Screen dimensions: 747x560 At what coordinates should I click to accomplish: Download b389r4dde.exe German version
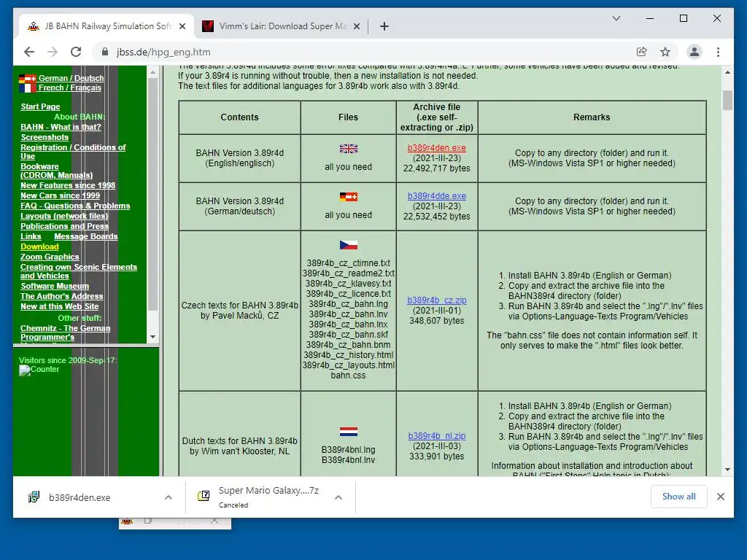(436, 195)
